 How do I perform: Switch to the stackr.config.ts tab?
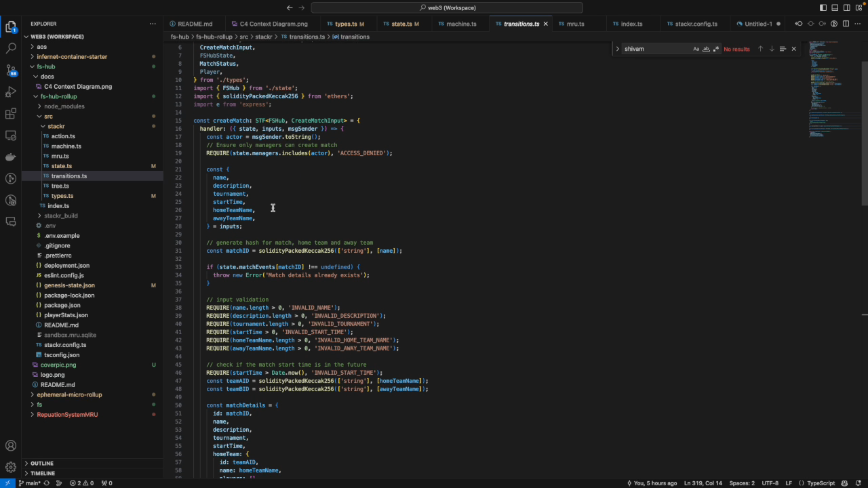coord(696,24)
